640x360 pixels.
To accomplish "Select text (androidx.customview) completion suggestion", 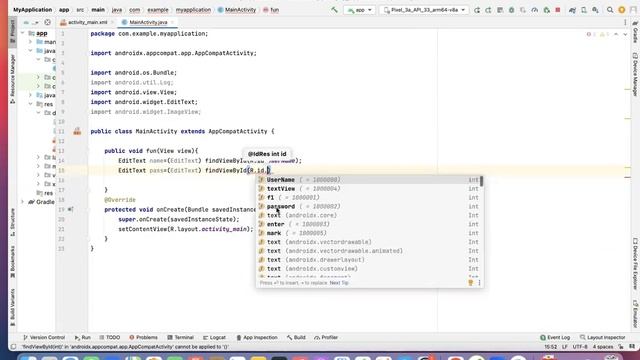I will pos(369,269).
